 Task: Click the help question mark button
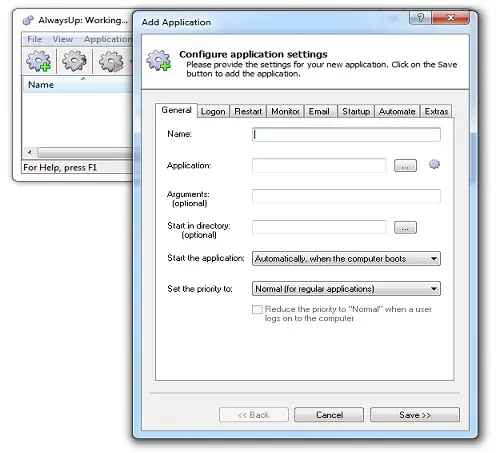[420, 17]
